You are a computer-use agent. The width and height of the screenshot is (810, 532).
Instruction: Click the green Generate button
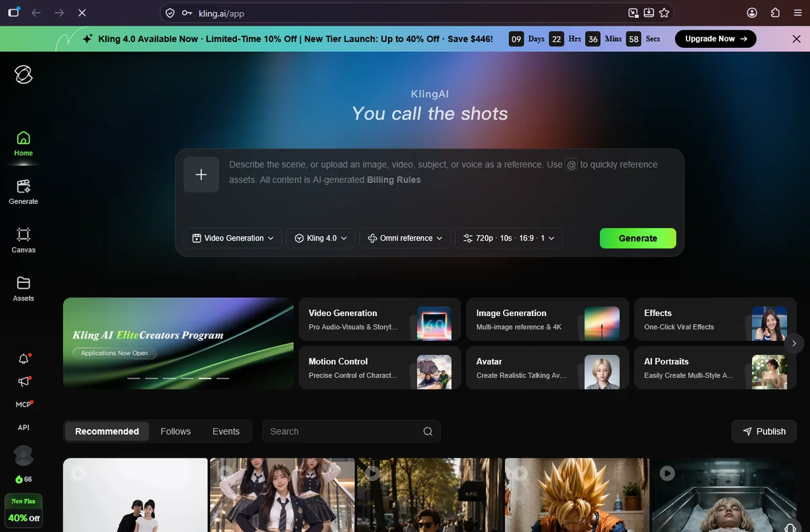tap(638, 238)
